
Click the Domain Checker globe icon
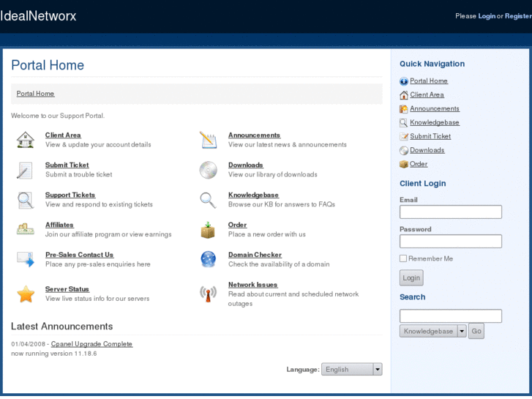coord(208,259)
